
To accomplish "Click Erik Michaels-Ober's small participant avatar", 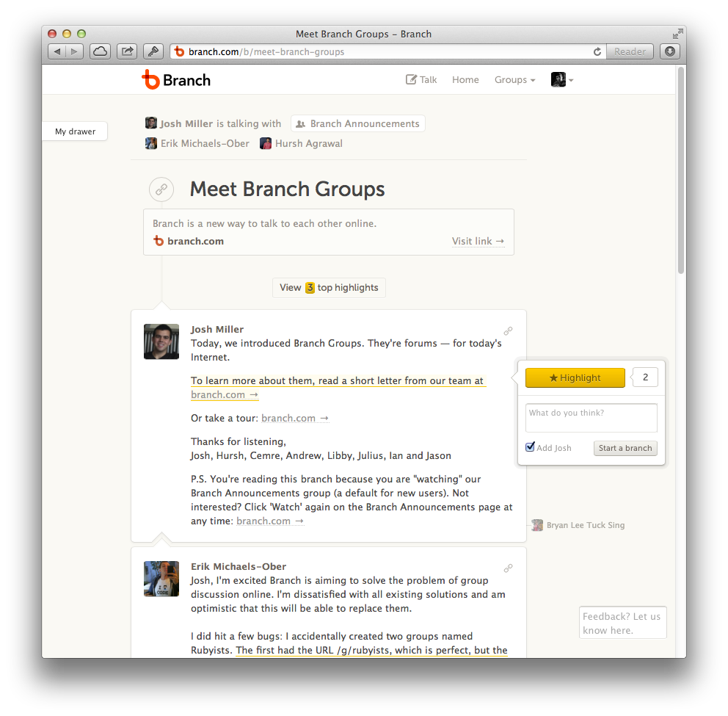I will [x=151, y=143].
